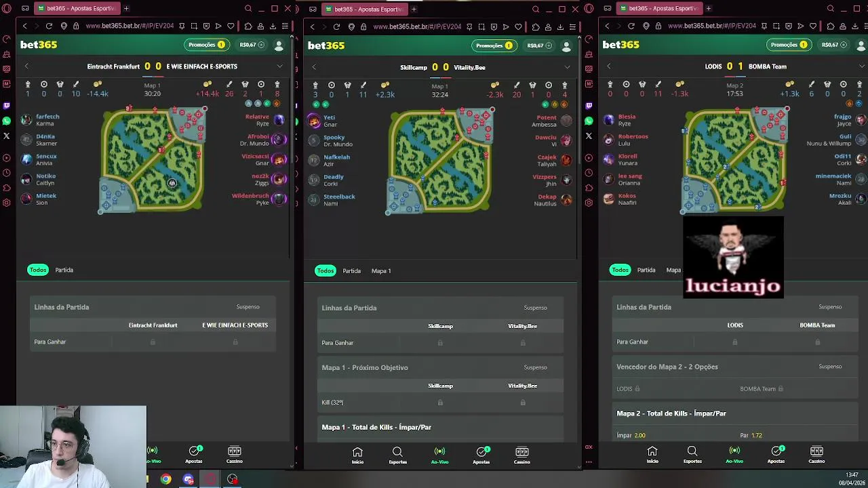The width and height of the screenshot is (868, 488).
Task: Go back in the left browser window's toolbar
Action: click(24, 26)
